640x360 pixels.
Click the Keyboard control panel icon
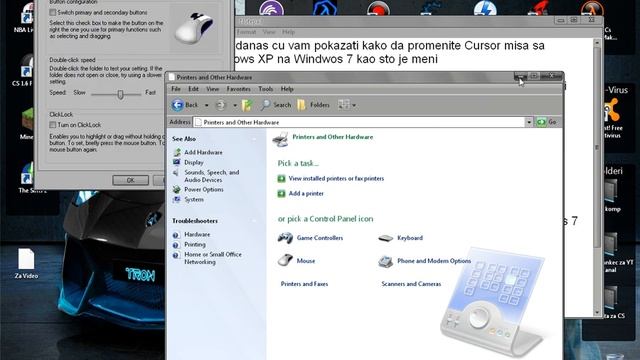(385, 238)
